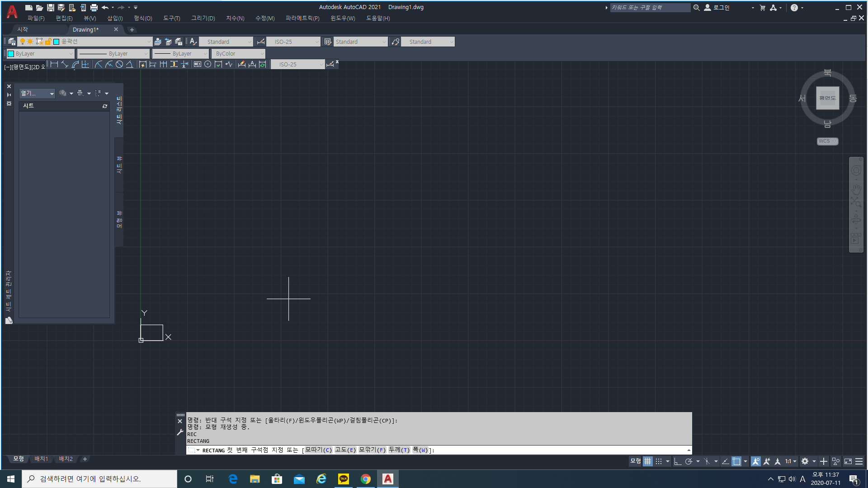
Task: Click the 모따기(C) command option
Action: 318,450
